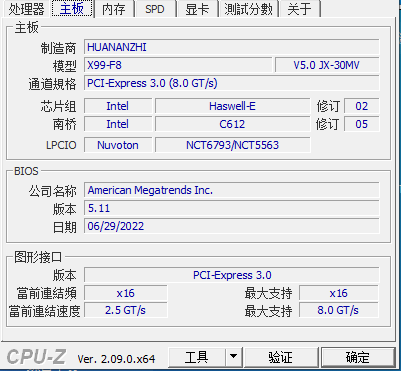The image size is (401, 371).
Task: Click the Intel southbridge vendor field
Action: point(118,124)
